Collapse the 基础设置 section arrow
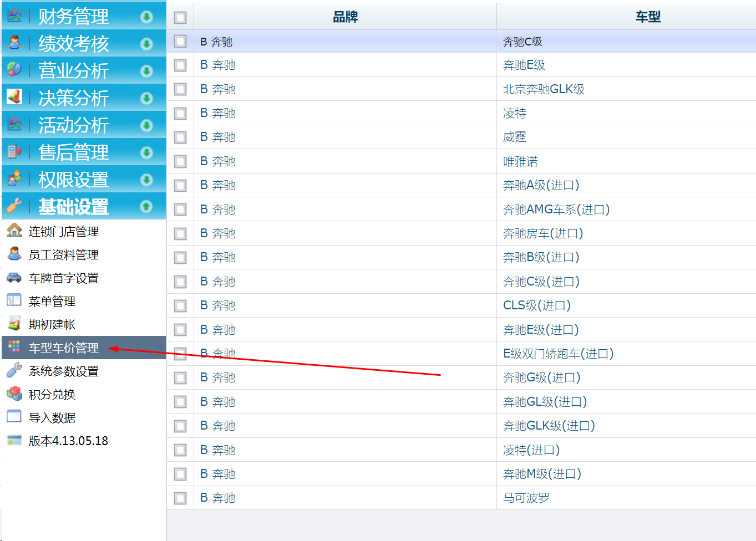The height and width of the screenshot is (541, 756). [146, 207]
